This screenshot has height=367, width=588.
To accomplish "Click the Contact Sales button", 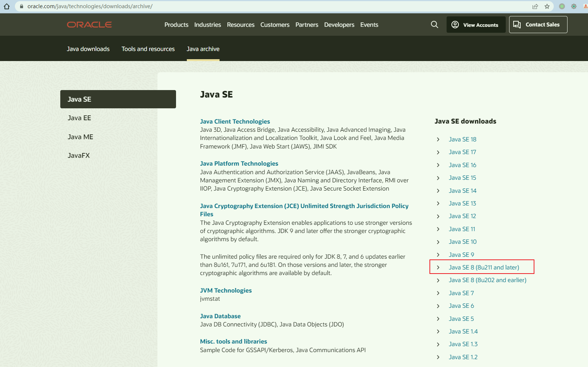I will click(538, 25).
